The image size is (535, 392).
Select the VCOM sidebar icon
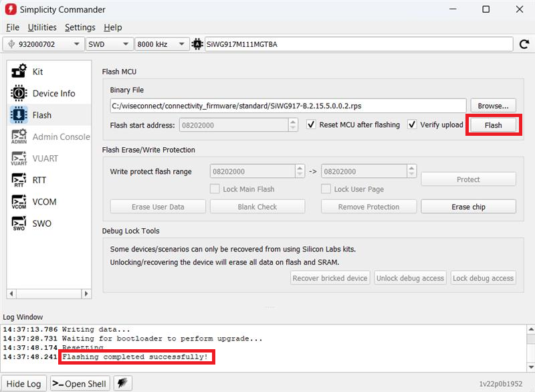tap(19, 202)
